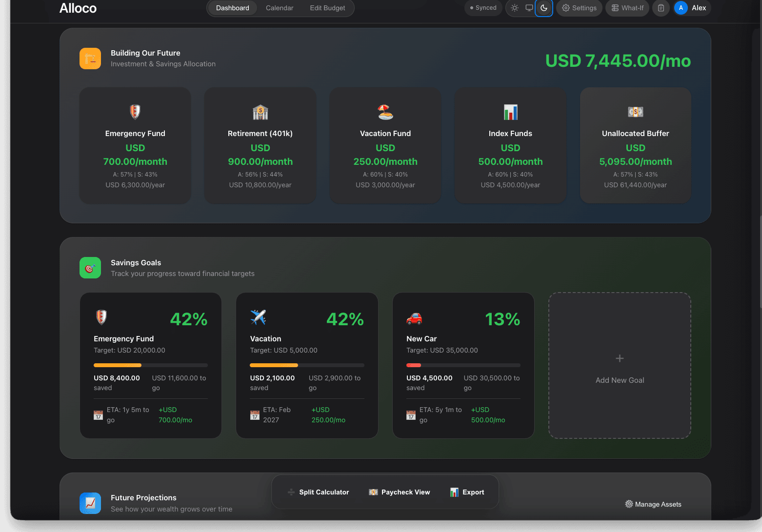Click Index Funds chart icon

pos(511,112)
